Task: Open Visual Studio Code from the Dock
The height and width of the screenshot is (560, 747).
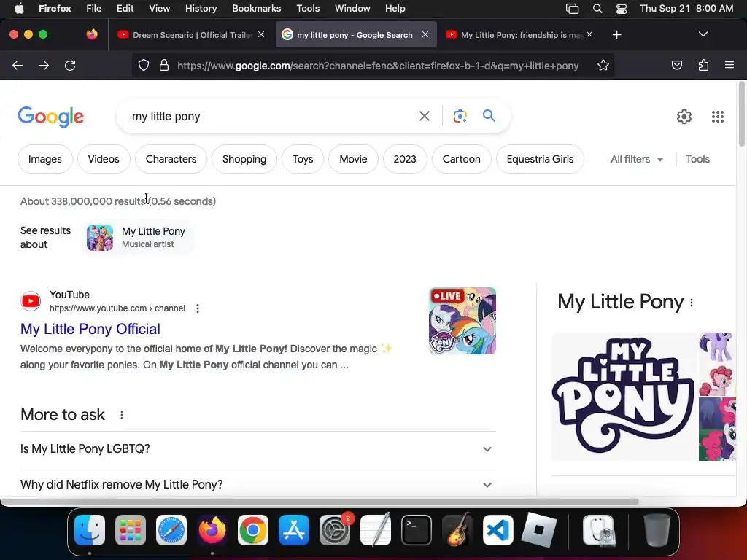Action: (x=498, y=530)
